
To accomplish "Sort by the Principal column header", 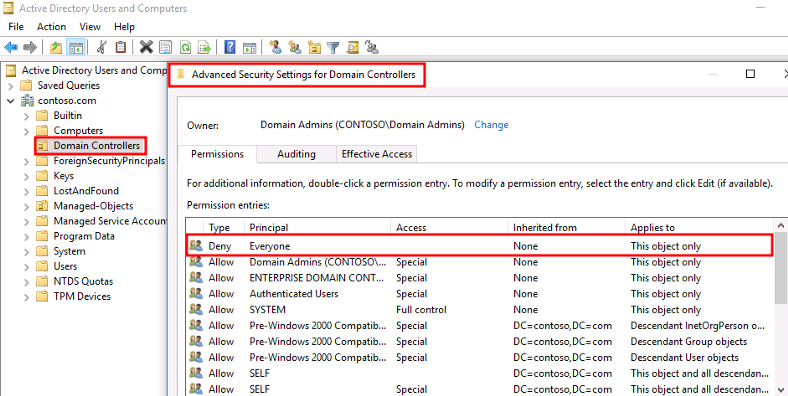I will pos(318,228).
